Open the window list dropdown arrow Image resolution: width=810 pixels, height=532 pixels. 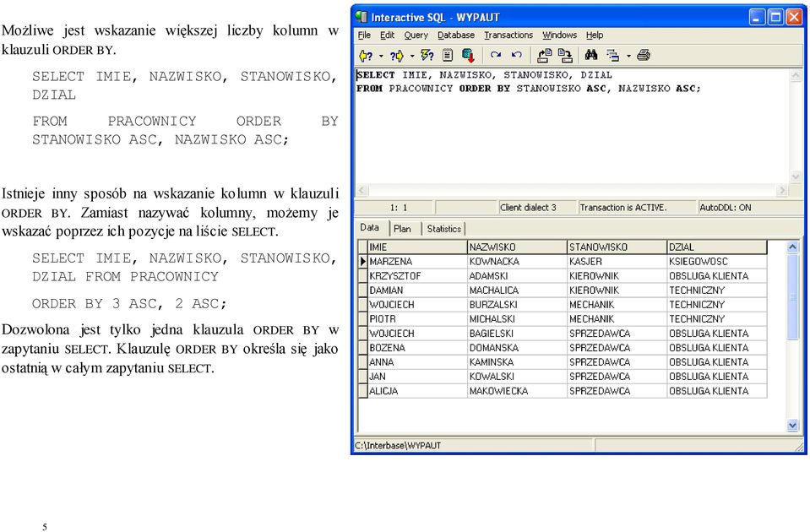coord(628,56)
